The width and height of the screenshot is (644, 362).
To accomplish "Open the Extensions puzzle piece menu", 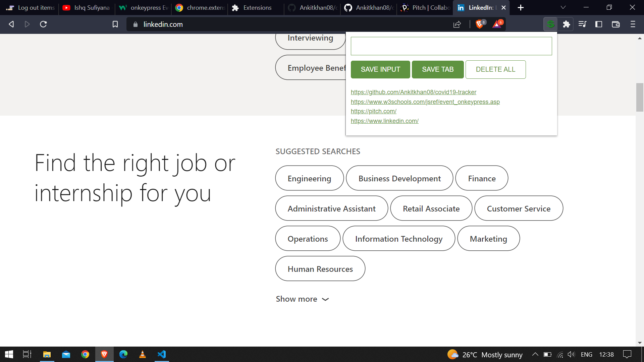I will (567, 24).
